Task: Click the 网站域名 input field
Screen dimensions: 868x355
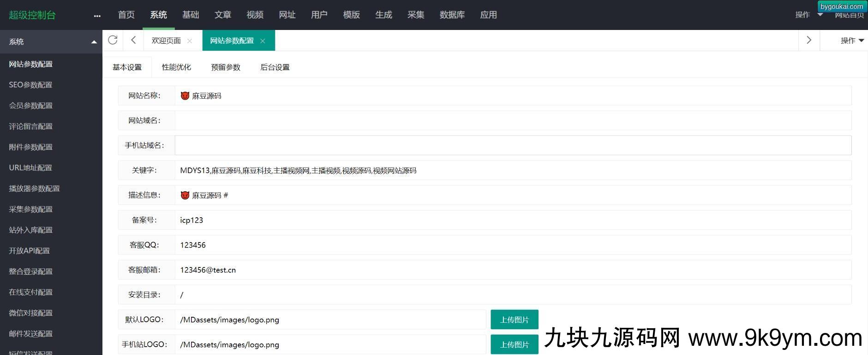Action: pos(512,120)
